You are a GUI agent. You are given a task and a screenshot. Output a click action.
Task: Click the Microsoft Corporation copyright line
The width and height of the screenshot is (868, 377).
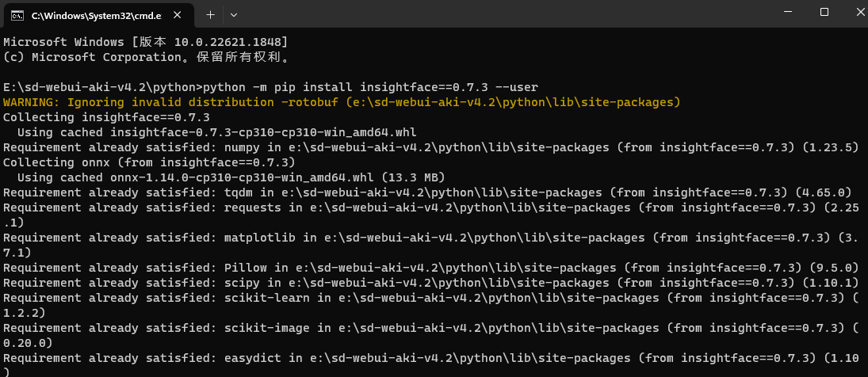[147, 57]
